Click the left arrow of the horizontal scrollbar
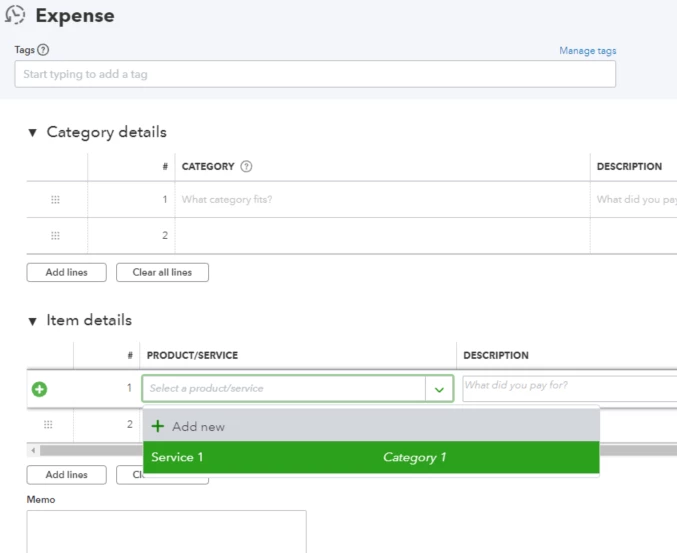This screenshot has height=553, width=677. coord(33,451)
